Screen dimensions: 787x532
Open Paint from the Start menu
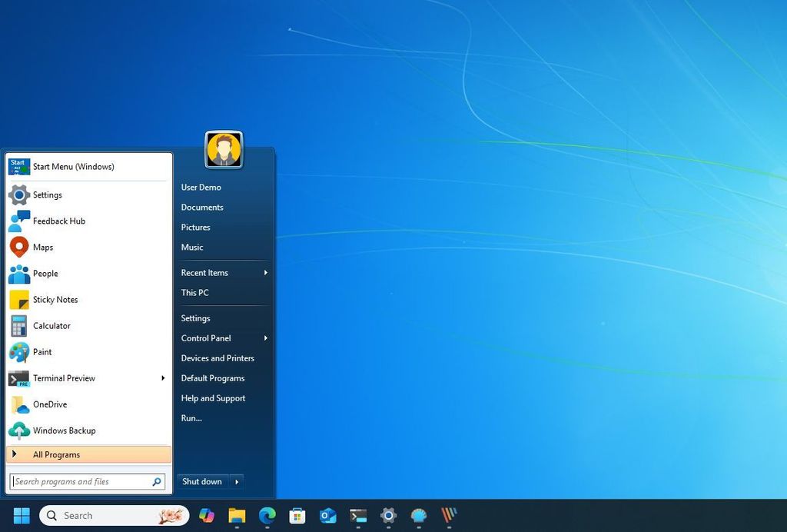(44, 352)
